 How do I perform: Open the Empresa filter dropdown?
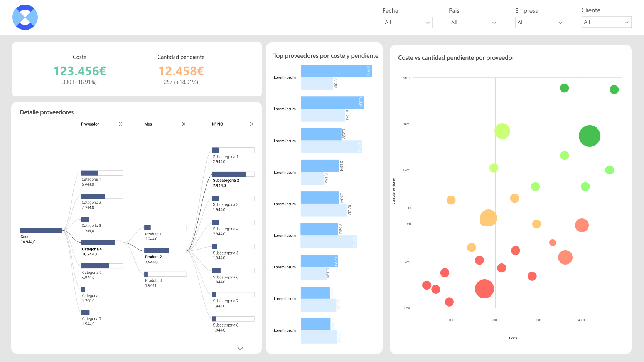click(540, 22)
